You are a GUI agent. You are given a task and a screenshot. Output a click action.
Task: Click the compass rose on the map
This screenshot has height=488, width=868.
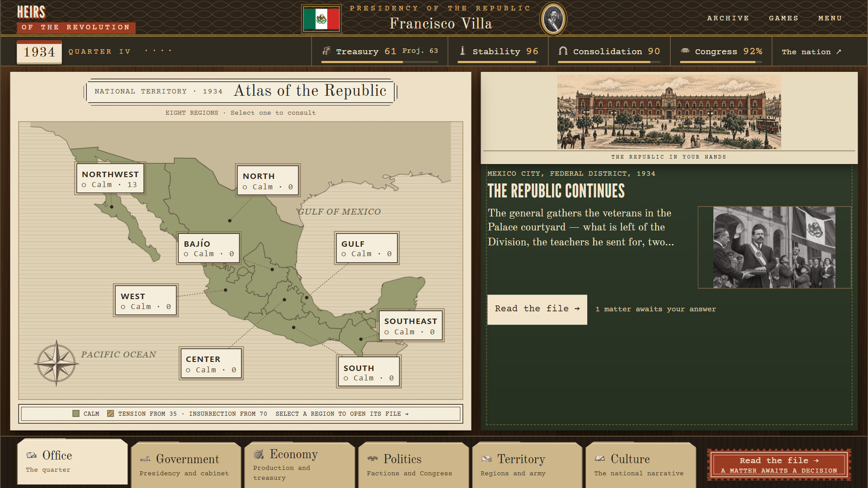[56, 363]
